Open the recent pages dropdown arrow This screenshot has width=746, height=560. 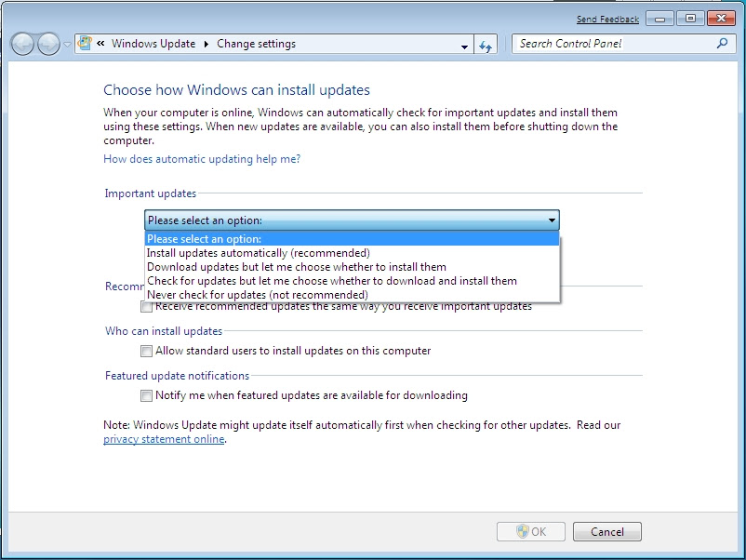tap(67, 45)
